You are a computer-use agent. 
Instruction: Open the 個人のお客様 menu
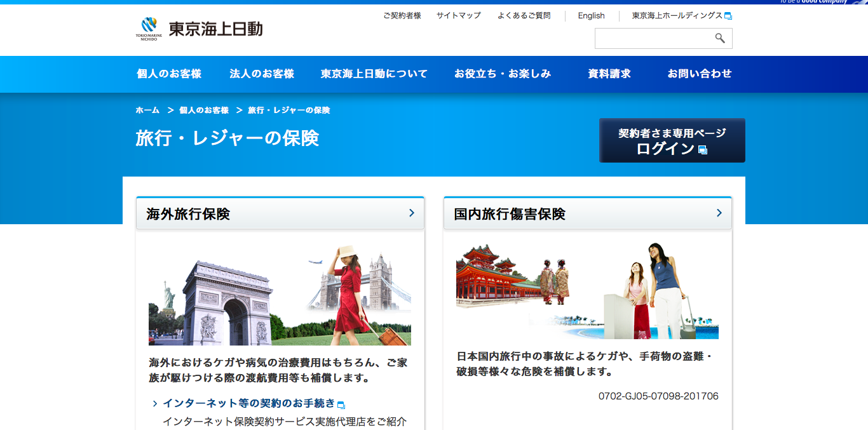click(x=169, y=74)
